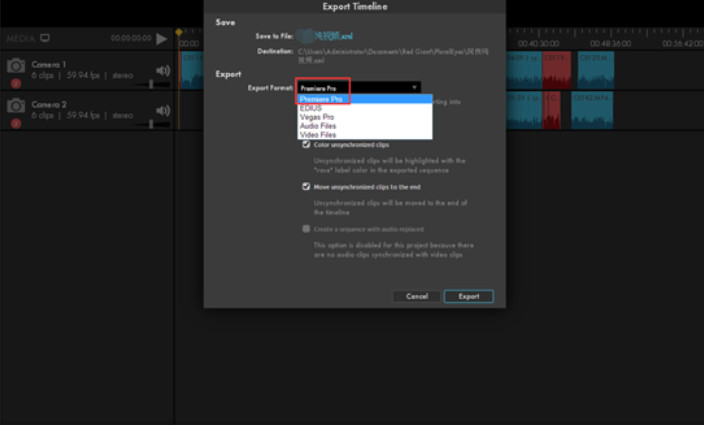Viewport: 704px width, 425px height.
Task: Click the red warning badge under Camera 1
Action: point(16,83)
